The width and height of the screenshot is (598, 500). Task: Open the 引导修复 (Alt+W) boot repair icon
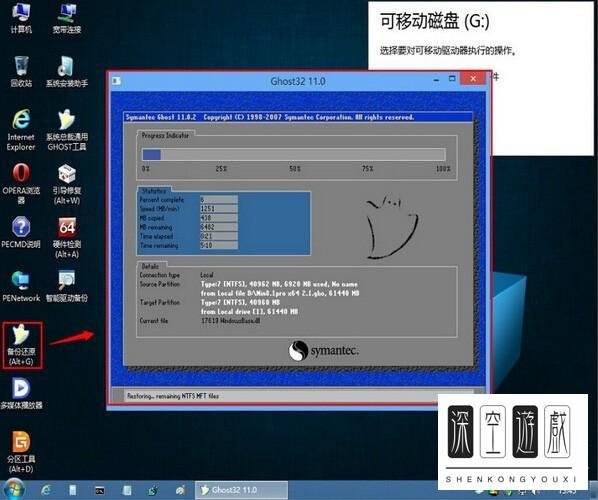coord(67,184)
